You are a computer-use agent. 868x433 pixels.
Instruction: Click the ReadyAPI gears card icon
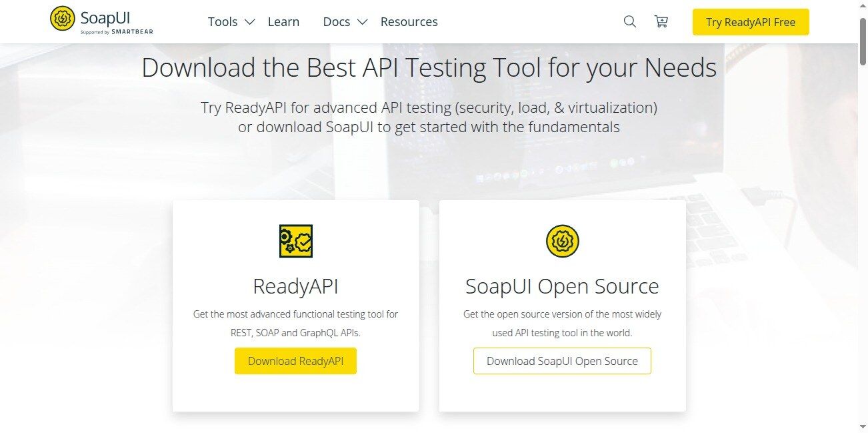(x=296, y=241)
